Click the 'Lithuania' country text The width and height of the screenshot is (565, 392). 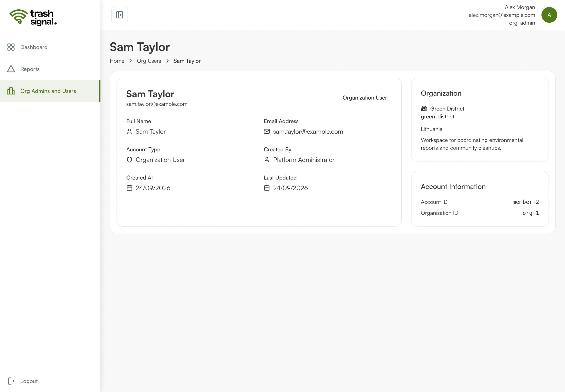click(x=431, y=129)
